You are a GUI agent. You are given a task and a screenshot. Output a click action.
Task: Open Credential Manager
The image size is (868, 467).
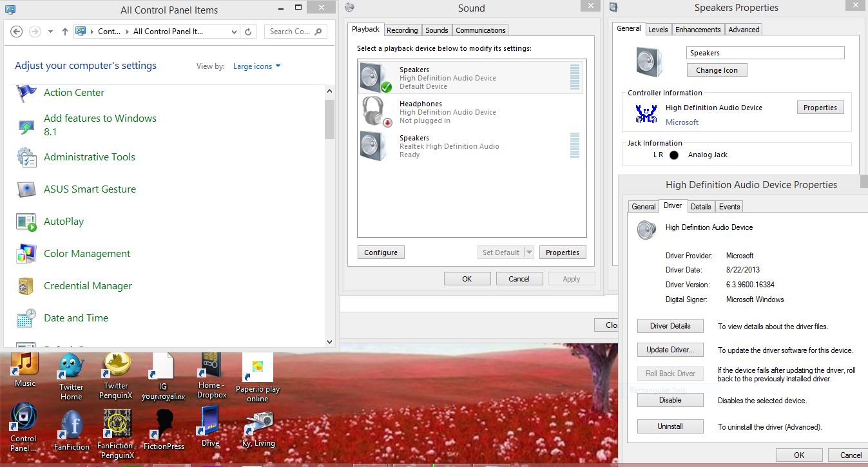pyautogui.click(x=88, y=286)
